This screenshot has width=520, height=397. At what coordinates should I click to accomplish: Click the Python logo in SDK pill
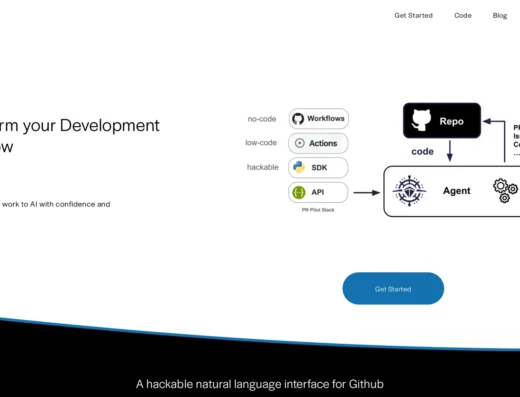pyautogui.click(x=299, y=167)
